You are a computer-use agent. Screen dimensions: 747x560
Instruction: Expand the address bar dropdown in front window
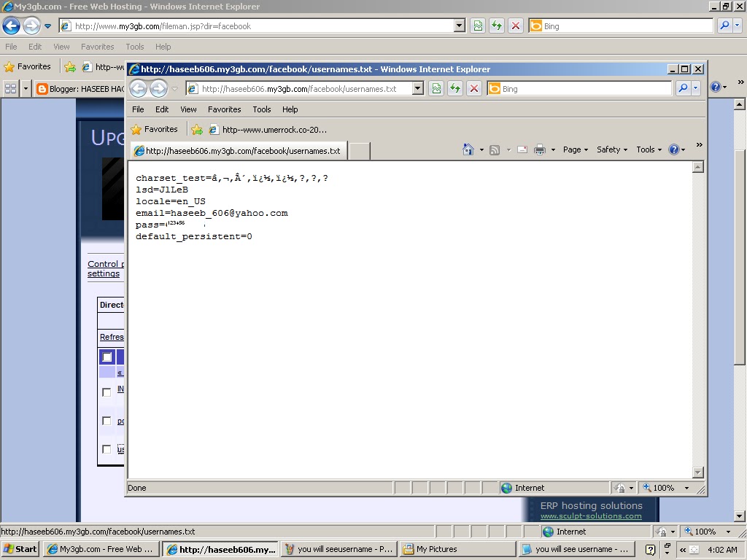pos(418,88)
